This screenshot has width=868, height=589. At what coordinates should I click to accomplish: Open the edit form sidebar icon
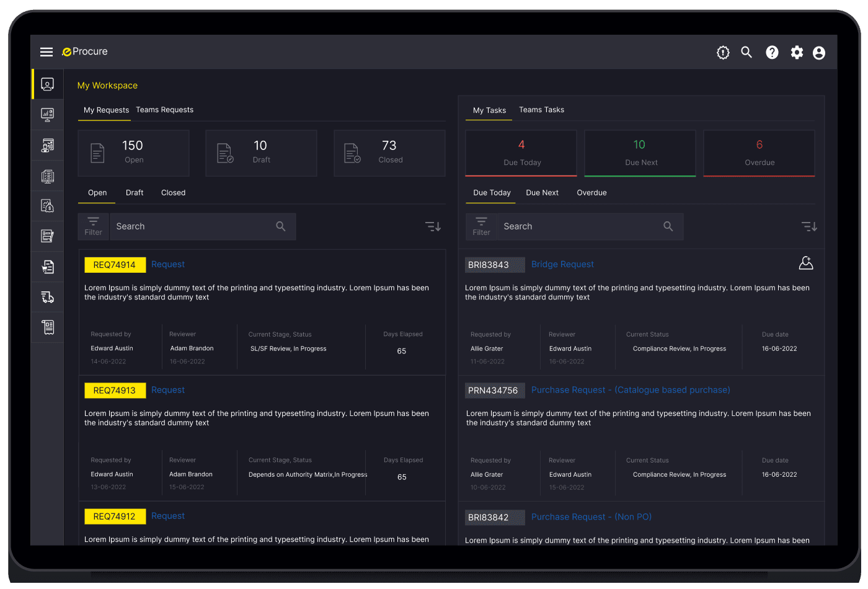pos(48,236)
